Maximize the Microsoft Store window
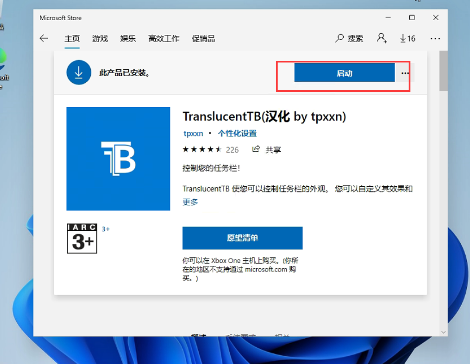Viewport: 470px width, 364px height. pos(412,18)
